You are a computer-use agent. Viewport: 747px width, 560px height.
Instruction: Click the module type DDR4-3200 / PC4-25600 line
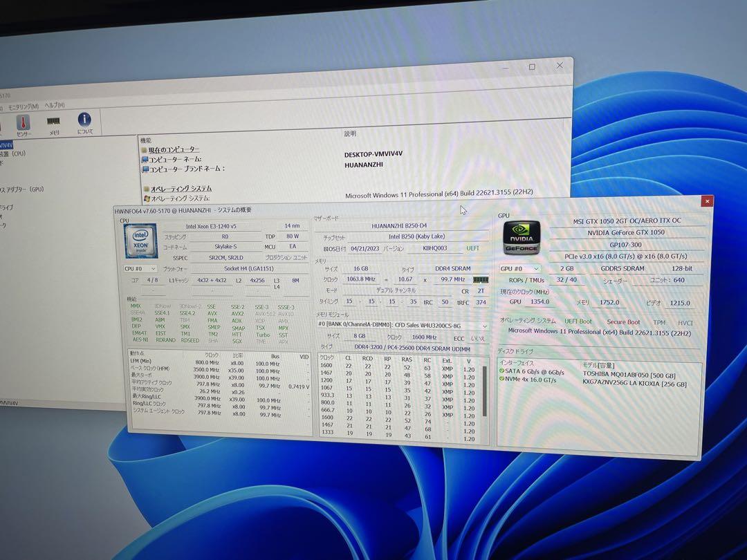tap(412, 348)
